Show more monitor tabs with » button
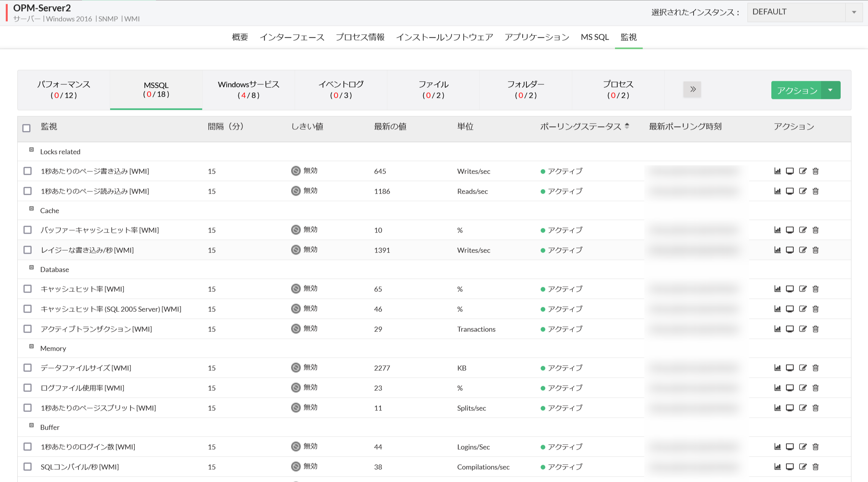 pos(692,89)
